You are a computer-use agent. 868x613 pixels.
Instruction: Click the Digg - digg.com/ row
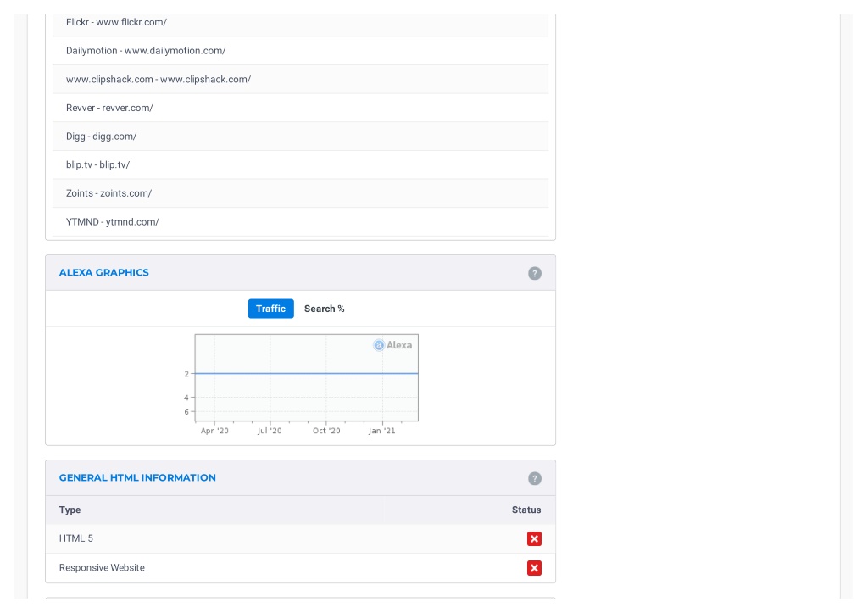click(301, 137)
